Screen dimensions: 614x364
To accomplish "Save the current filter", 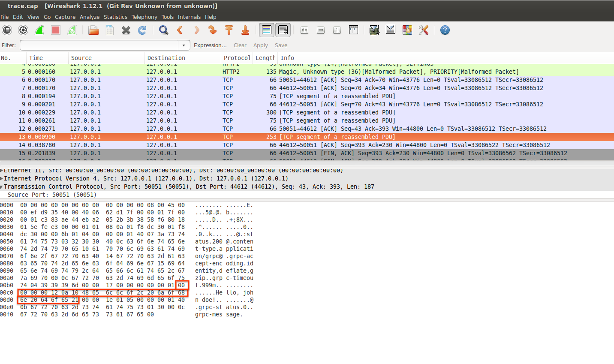I will tap(281, 45).
